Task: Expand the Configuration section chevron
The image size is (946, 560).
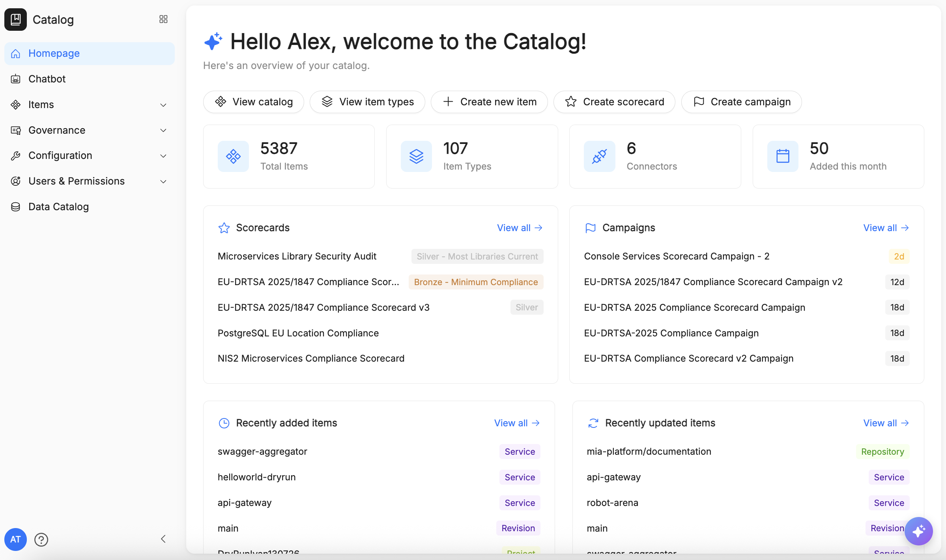Action: (163, 156)
